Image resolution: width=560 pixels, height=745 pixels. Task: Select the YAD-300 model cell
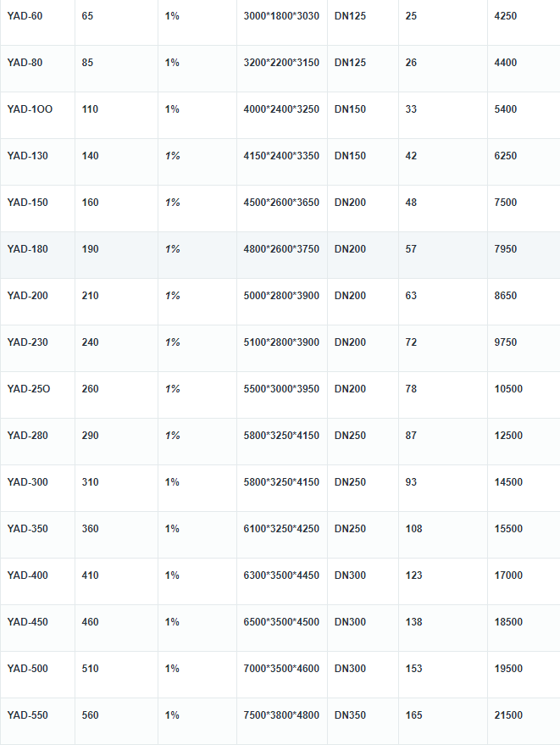point(28,482)
